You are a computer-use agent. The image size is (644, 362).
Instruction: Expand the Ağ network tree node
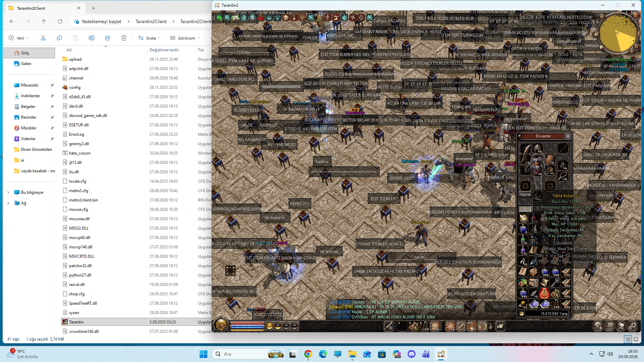[x=8, y=203]
